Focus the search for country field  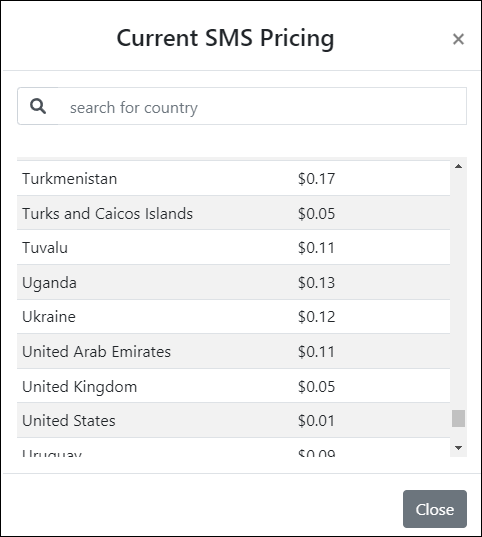262,106
